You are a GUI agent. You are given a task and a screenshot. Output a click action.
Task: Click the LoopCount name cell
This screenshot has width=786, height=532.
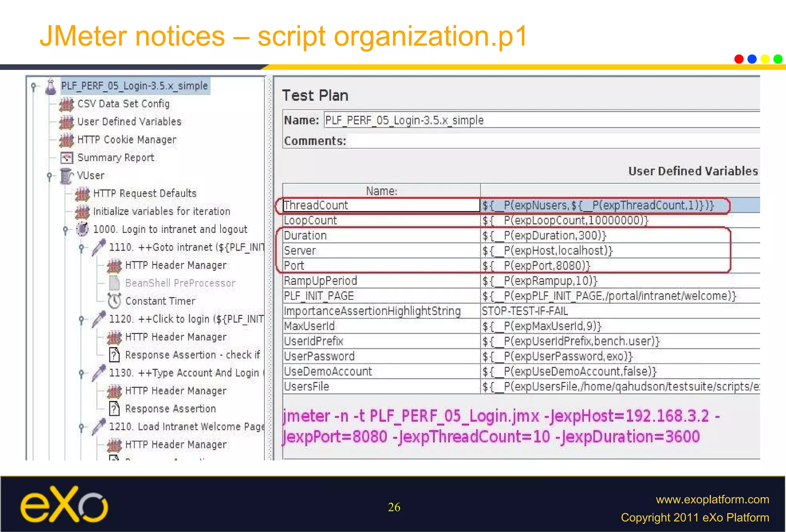(381, 220)
